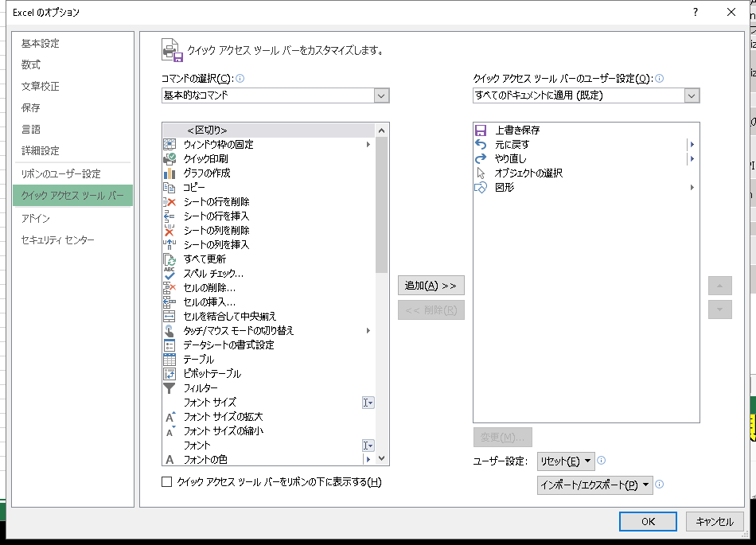Click the セルの挿入 icon
This screenshot has width=756, height=545.
click(170, 302)
